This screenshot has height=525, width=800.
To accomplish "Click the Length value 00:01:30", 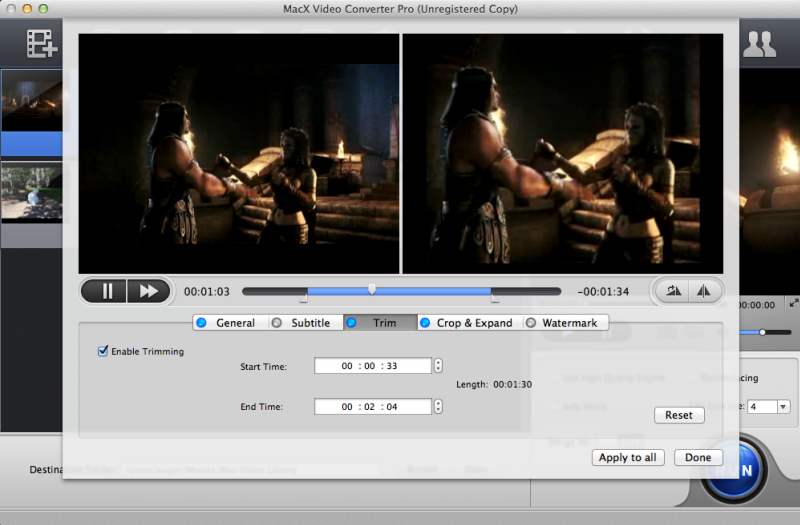I will [512, 384].
